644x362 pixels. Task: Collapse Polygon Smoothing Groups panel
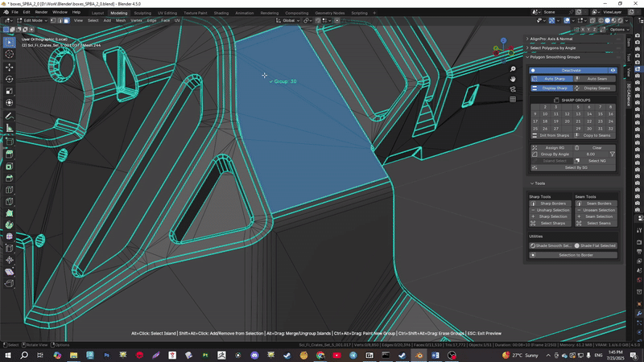tap(554, 57)
